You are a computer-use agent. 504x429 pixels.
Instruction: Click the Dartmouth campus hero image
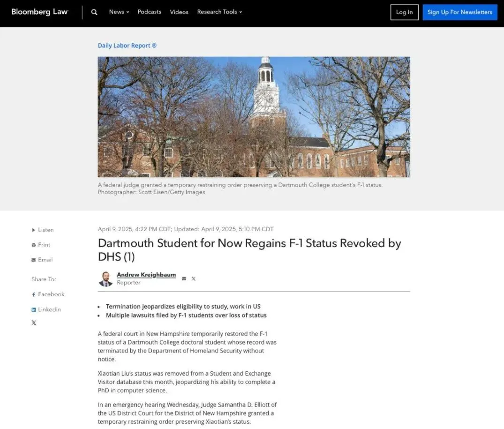tap(254, 117)
